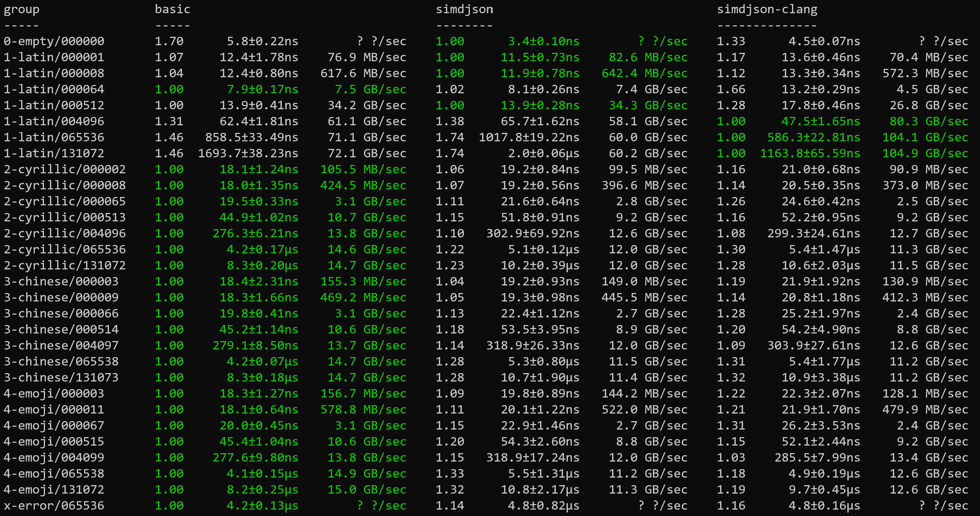The height and width of the screenshot is (516, 980).
Task: Click the '479.9 MB/sec' throughput value
Action: pos(925,410)
